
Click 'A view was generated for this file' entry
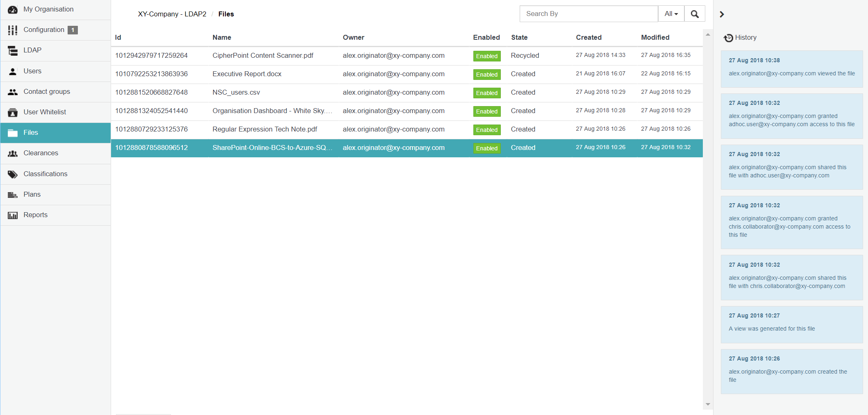click(792, 324)
